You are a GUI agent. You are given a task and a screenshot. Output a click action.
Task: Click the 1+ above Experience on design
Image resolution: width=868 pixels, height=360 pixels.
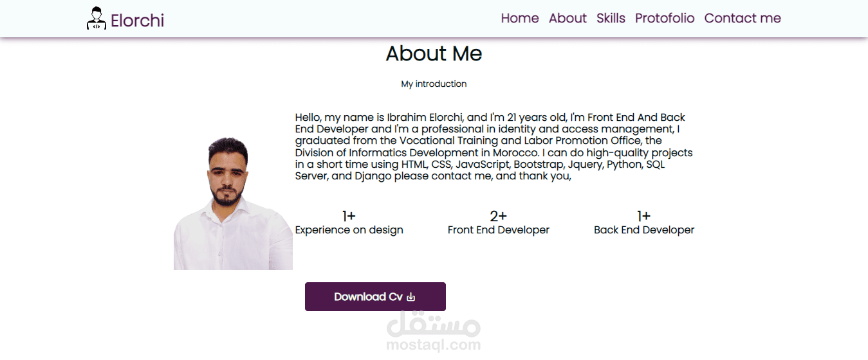pos(349,216)
